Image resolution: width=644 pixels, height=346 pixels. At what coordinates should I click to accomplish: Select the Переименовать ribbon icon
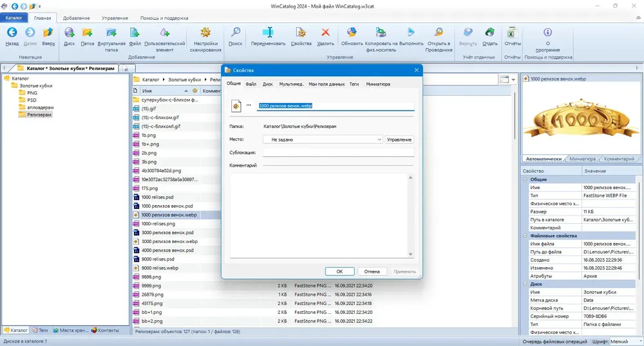click(x=268, y=32)
